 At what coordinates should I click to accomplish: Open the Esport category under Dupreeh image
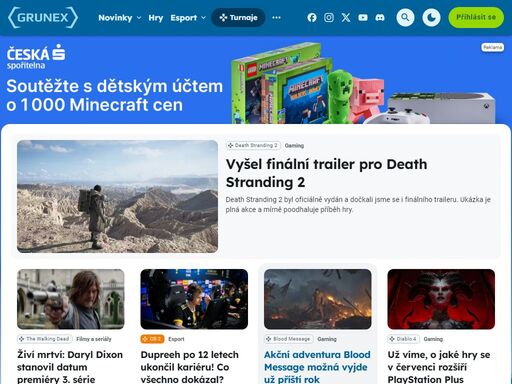(176, 339)
